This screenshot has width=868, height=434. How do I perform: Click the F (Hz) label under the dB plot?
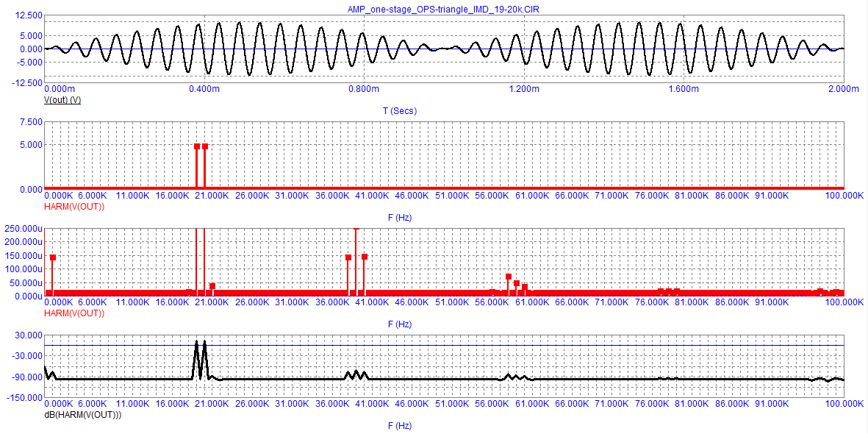pos(401,426)
